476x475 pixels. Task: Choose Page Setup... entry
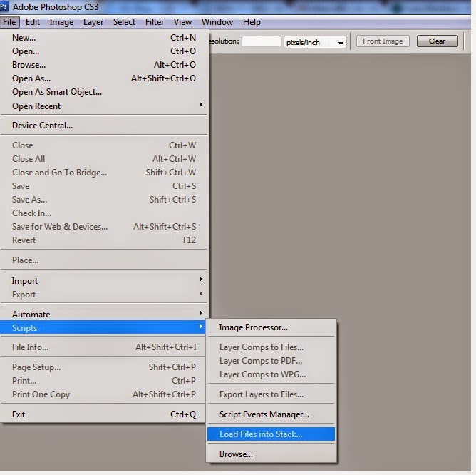point(104,367)
